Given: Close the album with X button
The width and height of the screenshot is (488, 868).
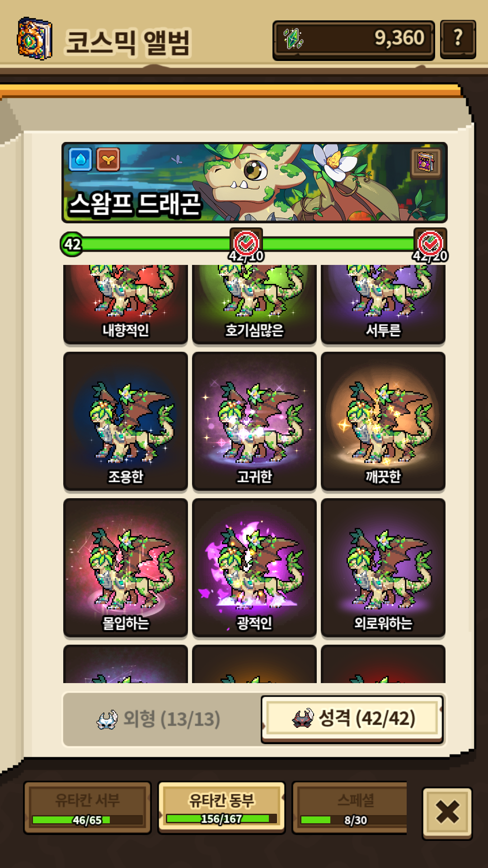Looking at the screenshot, I should point(447,813).
